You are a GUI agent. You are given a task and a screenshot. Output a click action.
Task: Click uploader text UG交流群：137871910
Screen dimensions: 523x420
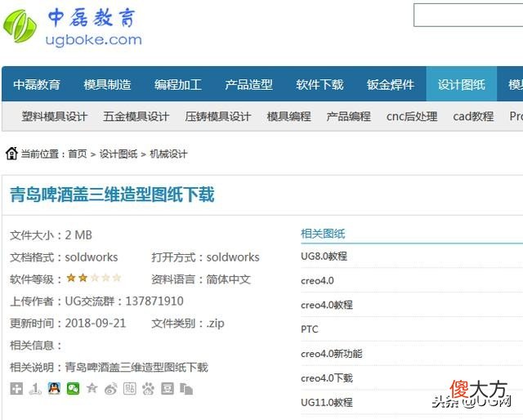(x=124, y=302)
